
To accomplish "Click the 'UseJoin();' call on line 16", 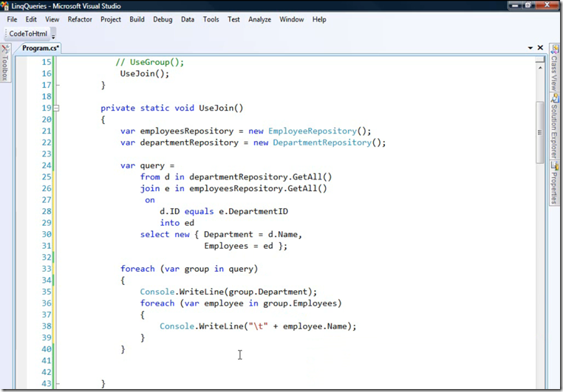I will click(x=144, y=74).
